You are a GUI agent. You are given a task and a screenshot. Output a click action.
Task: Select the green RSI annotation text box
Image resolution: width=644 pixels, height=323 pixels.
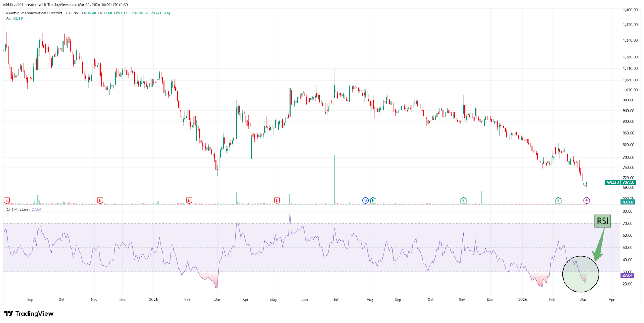602,221
